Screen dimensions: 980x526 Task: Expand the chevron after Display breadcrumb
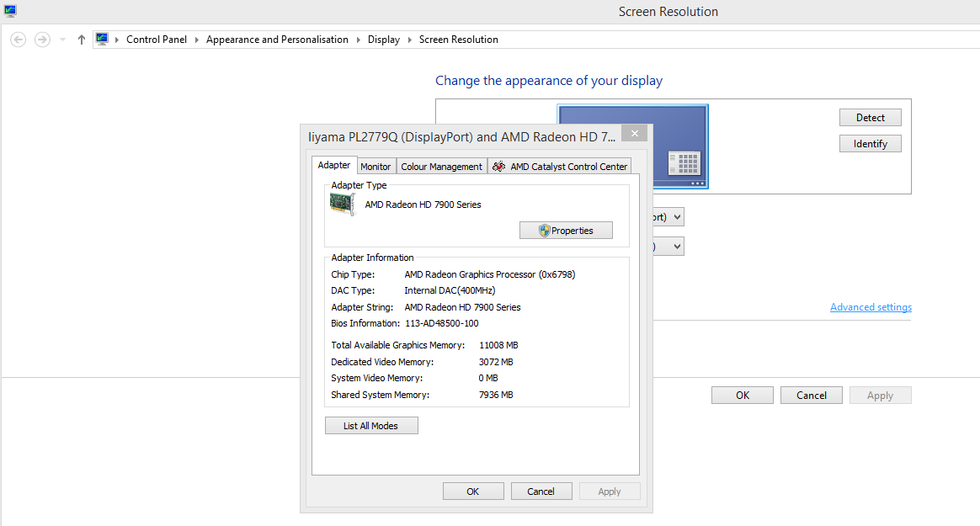409,40
